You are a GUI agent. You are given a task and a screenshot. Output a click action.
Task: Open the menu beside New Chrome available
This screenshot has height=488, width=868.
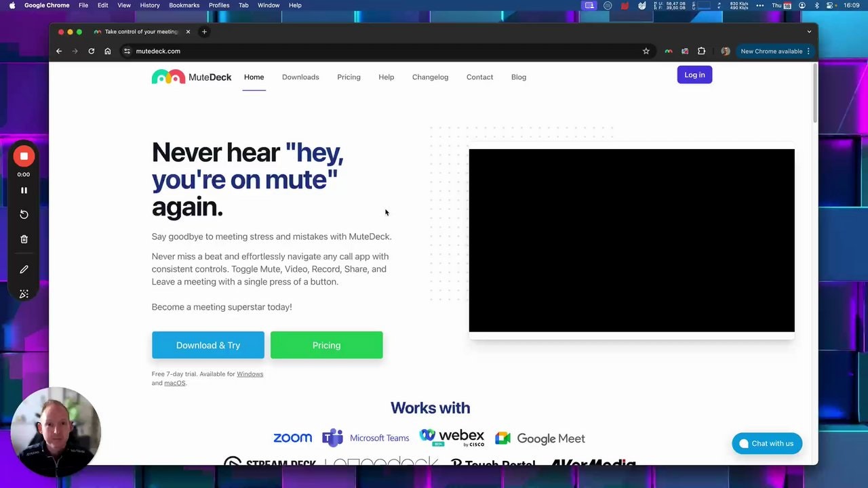coord(808,51)
